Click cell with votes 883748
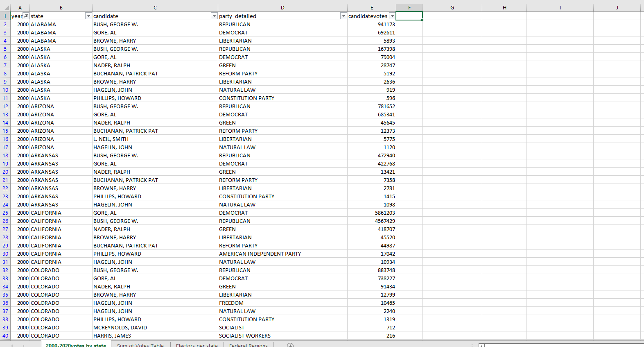Image resolution: width=644 pixels, height=347 pixels. tap(372, 270)
